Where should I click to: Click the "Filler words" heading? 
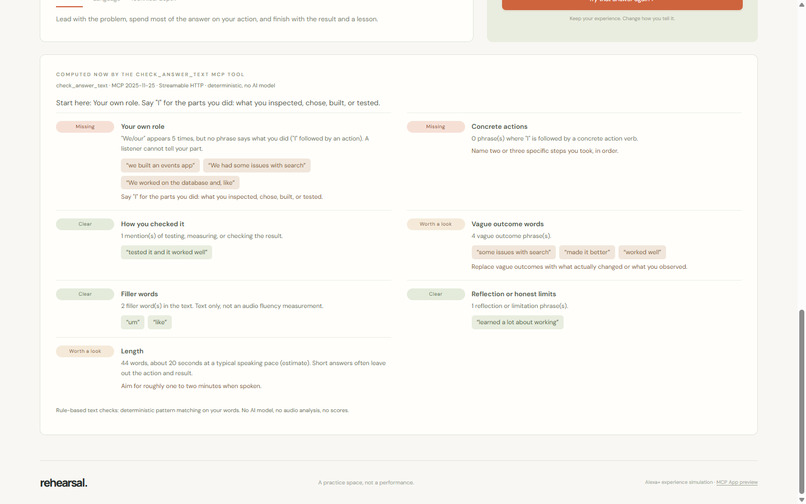click(139, 294)
